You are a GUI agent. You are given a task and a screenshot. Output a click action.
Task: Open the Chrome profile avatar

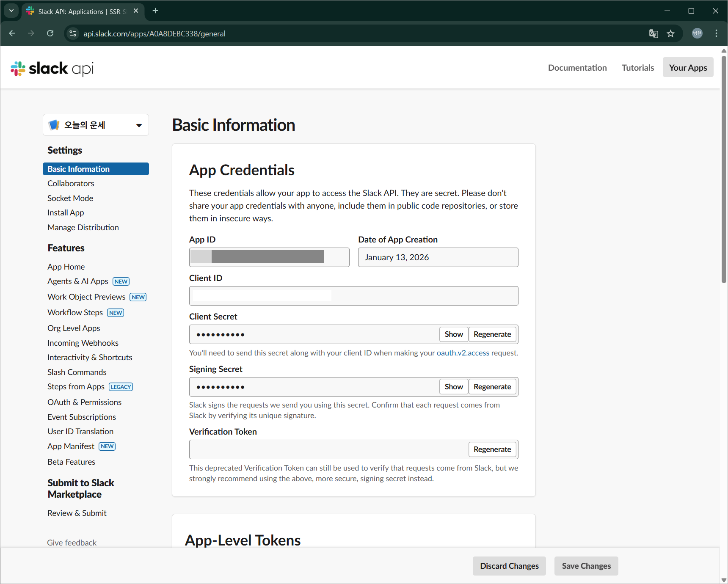tap(697, 33)
